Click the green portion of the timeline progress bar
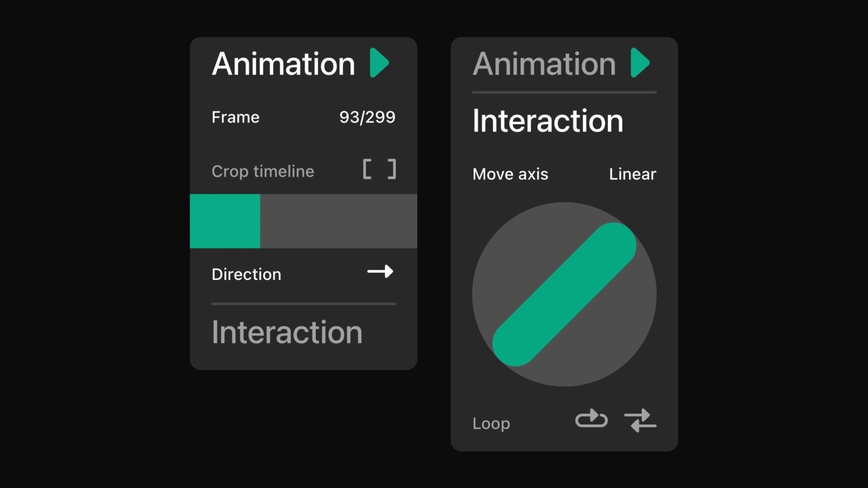This screenshot has width=868, height=488. coord(225,221)
